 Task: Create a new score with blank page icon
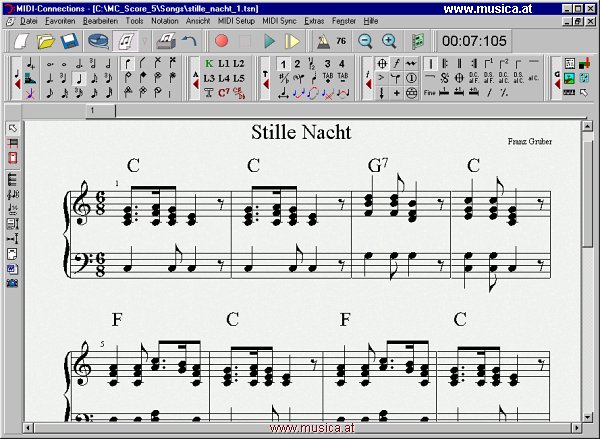coord(22,41)
